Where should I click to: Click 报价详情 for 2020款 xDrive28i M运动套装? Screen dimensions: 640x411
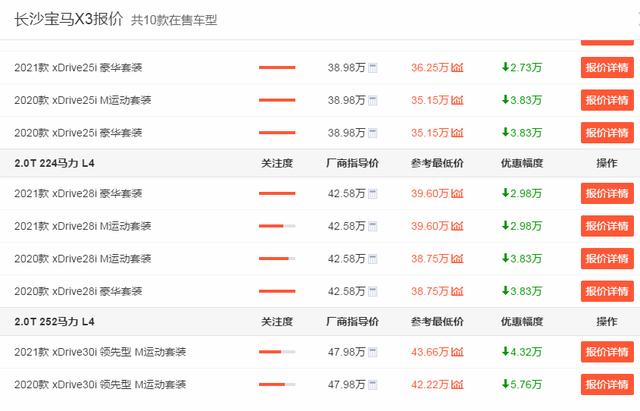pos(607,259)
